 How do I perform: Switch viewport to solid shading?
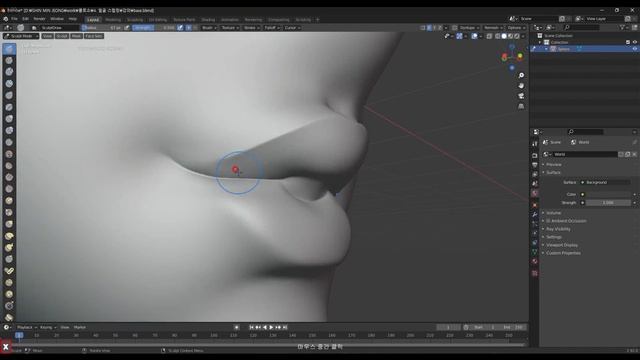[504, 36]
